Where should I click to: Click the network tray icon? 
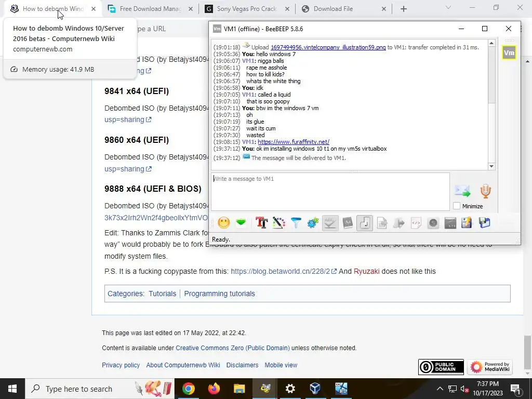pyautogui.click(x=453, y=389)
